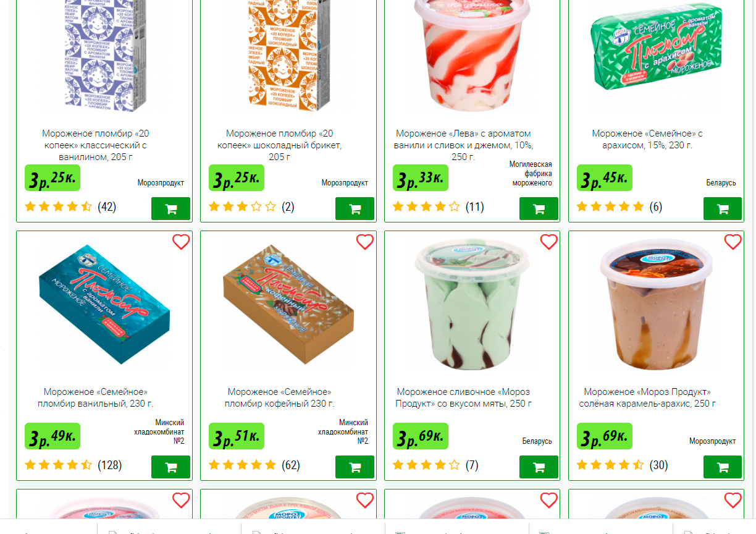Add солёная карамель-арахис ice cream to cart

point(723,467)
